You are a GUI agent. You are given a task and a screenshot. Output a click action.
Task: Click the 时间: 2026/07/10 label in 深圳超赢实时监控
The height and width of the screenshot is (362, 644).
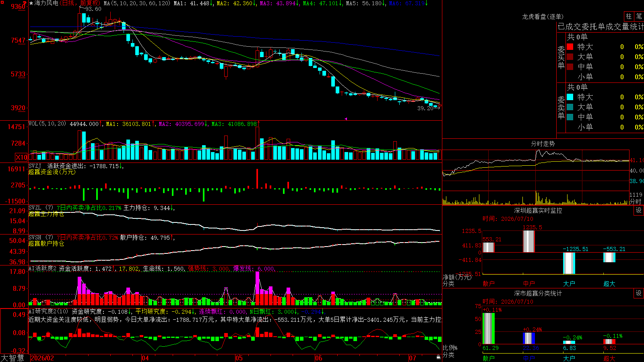click(508, 219)
